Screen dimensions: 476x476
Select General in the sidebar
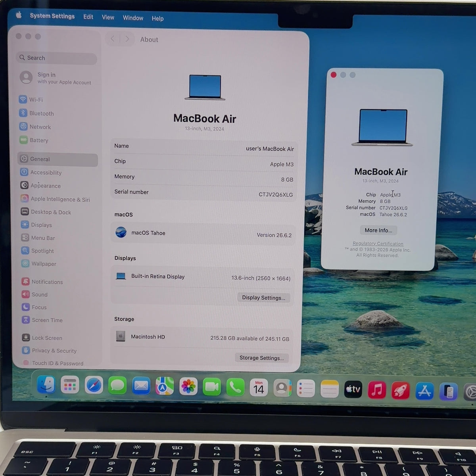[x=58, y=159]
